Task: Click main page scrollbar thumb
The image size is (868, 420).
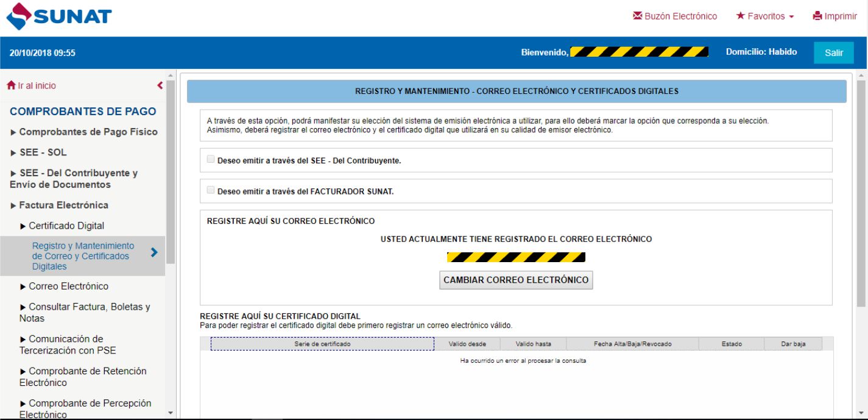Action: 861,193
